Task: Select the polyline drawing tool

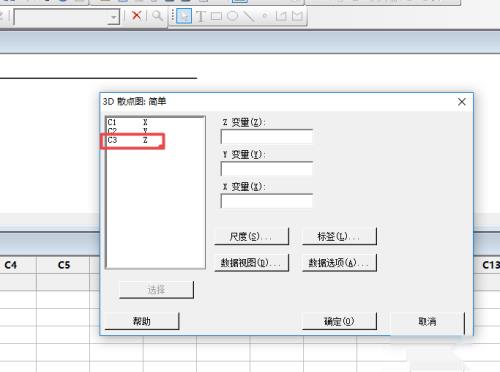Action: (281, 16)
